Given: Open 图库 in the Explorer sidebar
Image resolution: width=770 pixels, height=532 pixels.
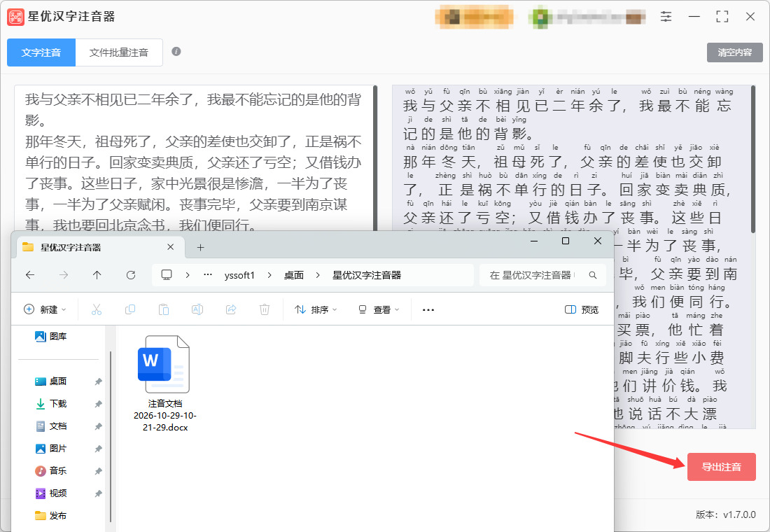Looking at the screenshot, I should 51,336.
